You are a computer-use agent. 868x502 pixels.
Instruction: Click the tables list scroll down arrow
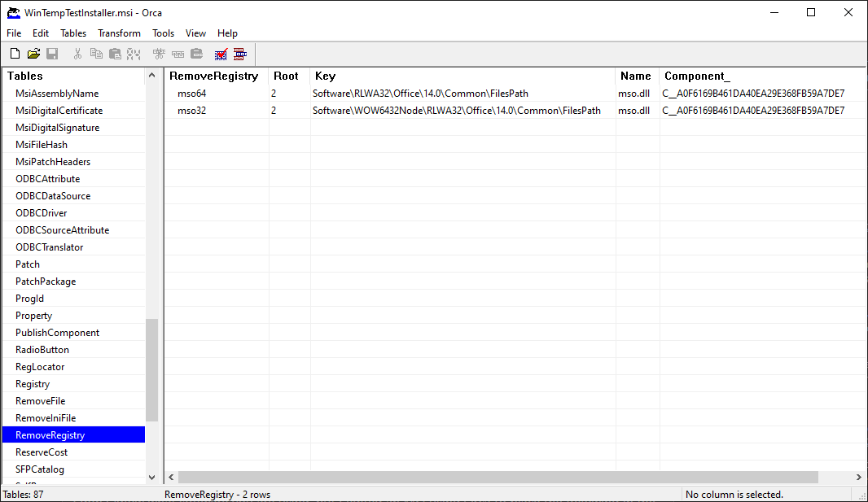tap(151, 477)
